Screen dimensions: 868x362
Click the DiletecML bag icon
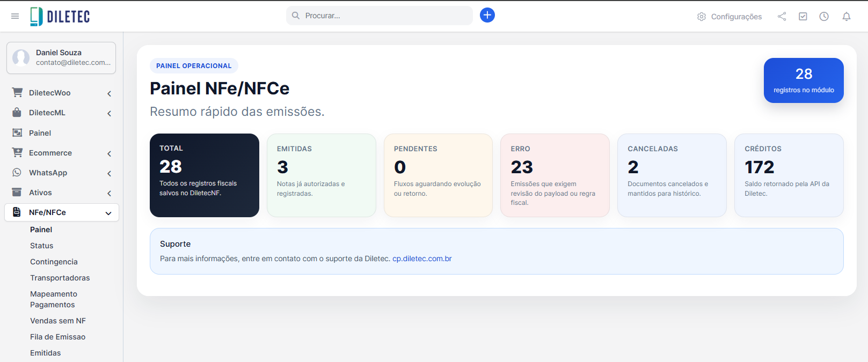click(x=17, y=112)
